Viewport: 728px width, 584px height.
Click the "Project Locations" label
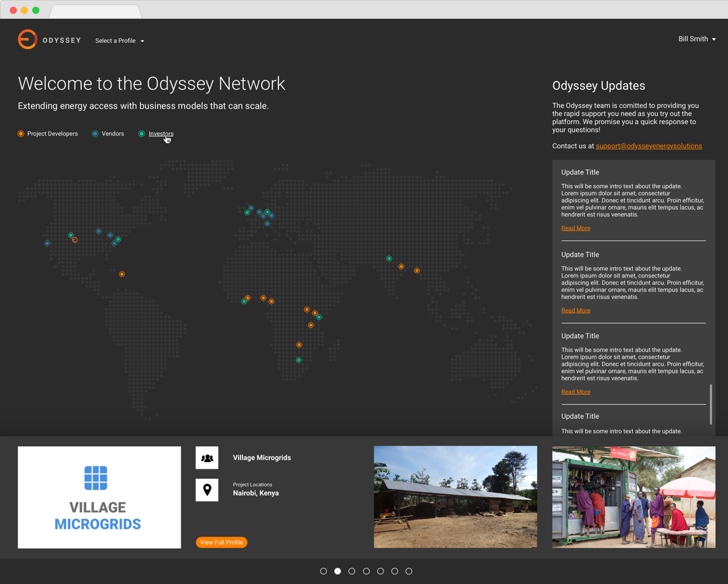(252, 484)
